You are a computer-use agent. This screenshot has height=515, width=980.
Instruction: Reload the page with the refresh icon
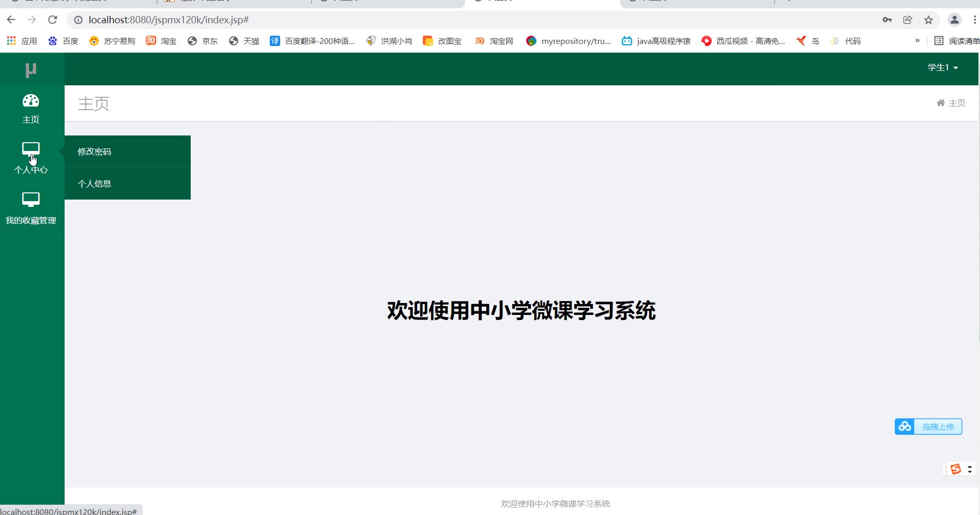click(x=52, y=20)
